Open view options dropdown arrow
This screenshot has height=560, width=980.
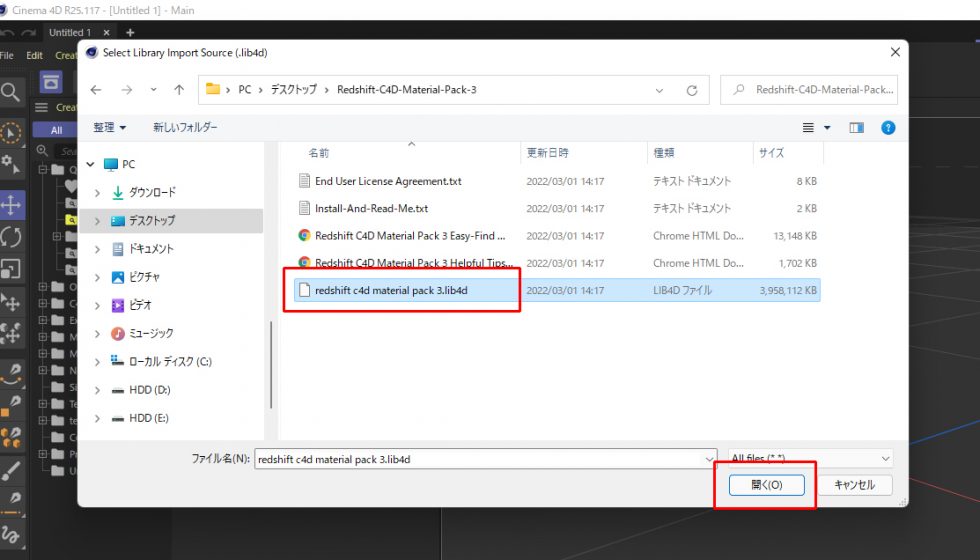point(827,128)
